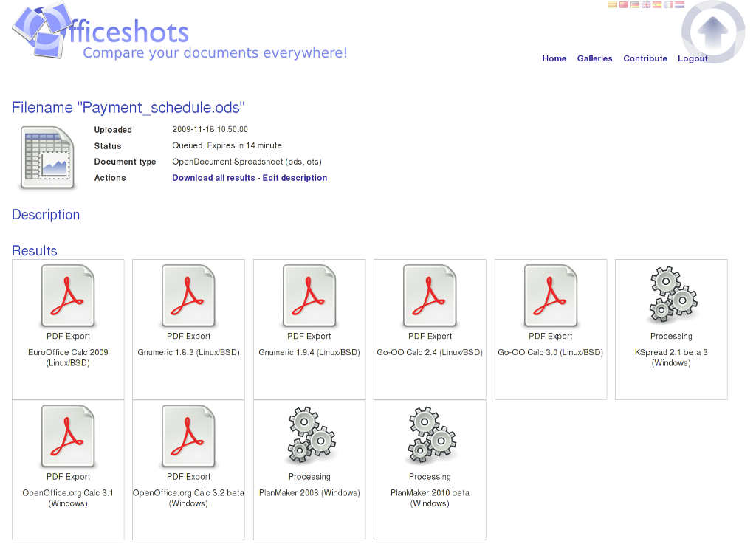Viewport: 756px width, 547px height.
Task: Open the Galleries menu item
Action: [x=594, y=58]
